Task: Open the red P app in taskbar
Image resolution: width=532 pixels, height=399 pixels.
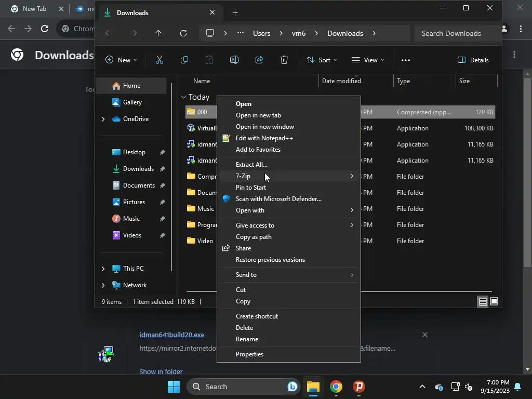Action: (x=358, y=387)
